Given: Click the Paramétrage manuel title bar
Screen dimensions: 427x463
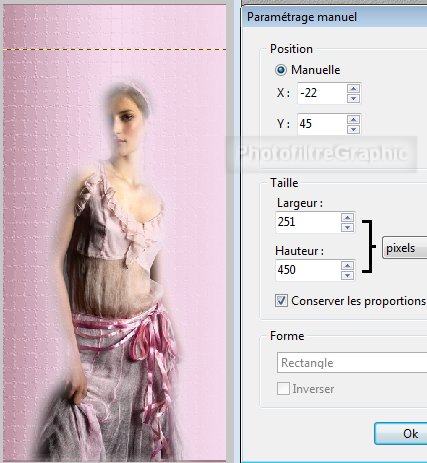Looking at the screenshot, I should tap(334, 17).
